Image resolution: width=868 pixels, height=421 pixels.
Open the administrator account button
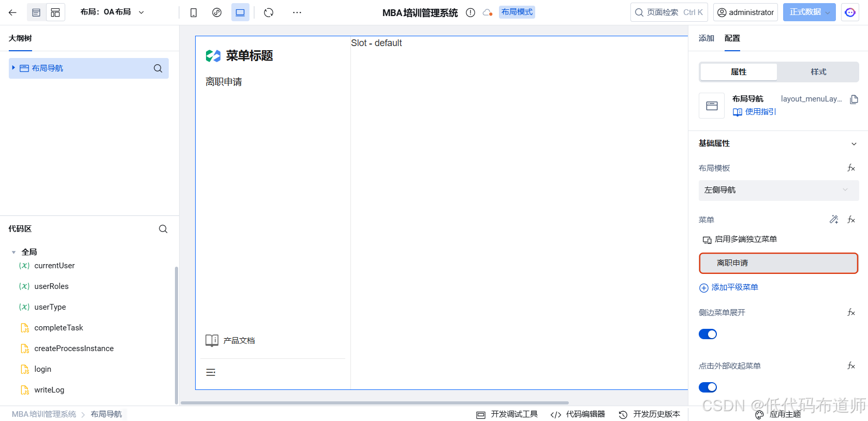pos(745,12)
